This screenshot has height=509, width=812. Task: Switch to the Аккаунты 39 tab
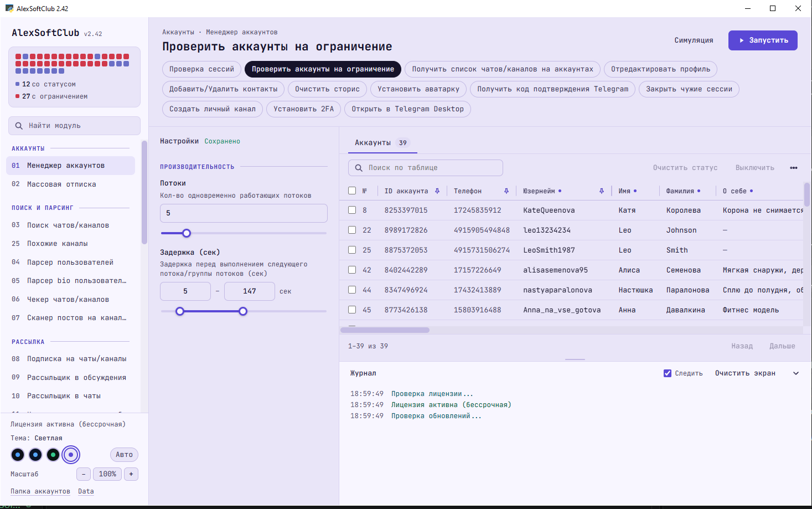point(382,143)
